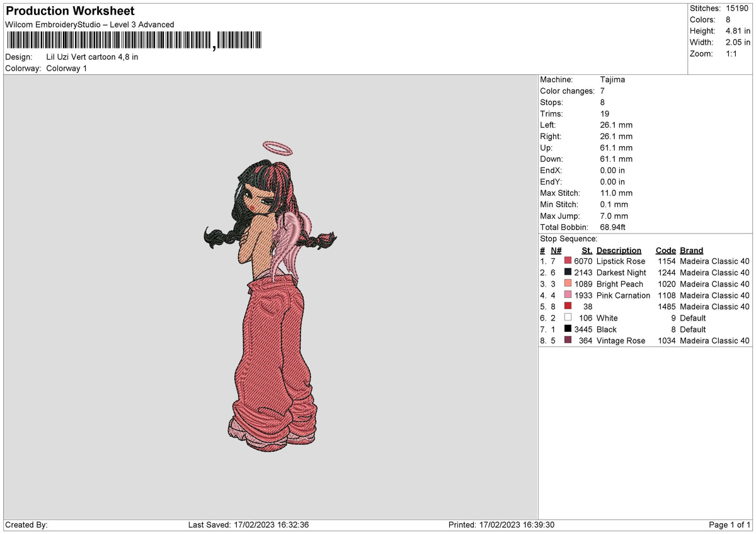The height and width of the screenshot is (534, 756).
Task: Select the 'Stop Sequence:' heading
Action: point(569,239)
